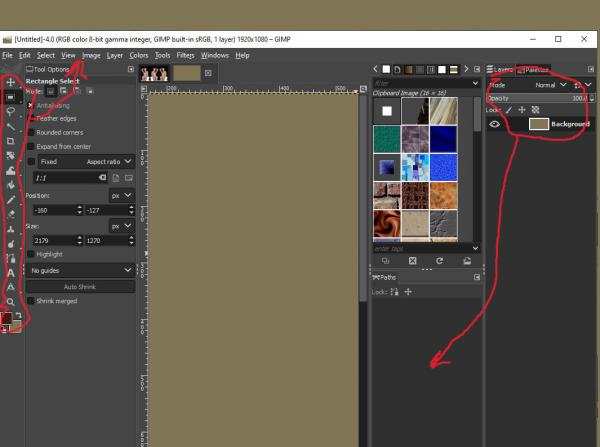Close the current image tab

tap(208, 73)
